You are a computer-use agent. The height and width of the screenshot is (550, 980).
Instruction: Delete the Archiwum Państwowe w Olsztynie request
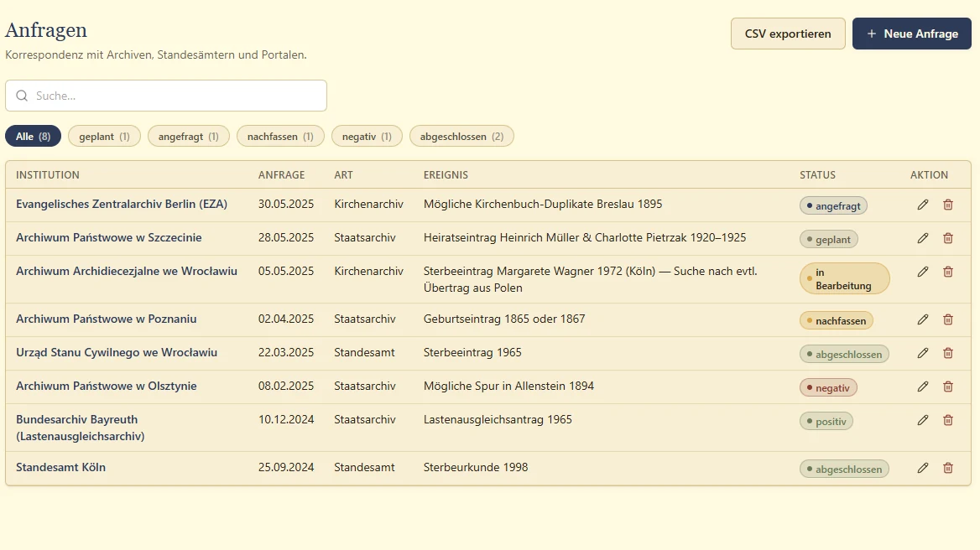point(948,387)
